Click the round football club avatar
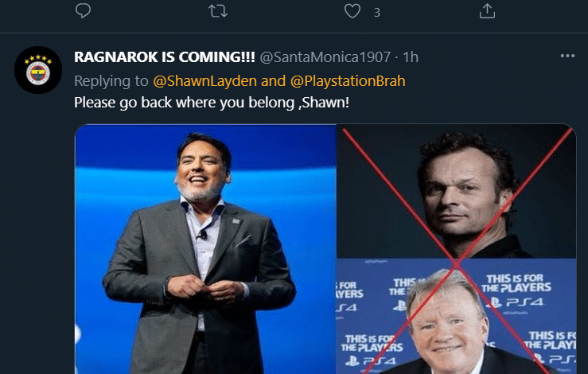Image resolution: width=588 pixels, height=374 pixels. click(x=38, y=71)
